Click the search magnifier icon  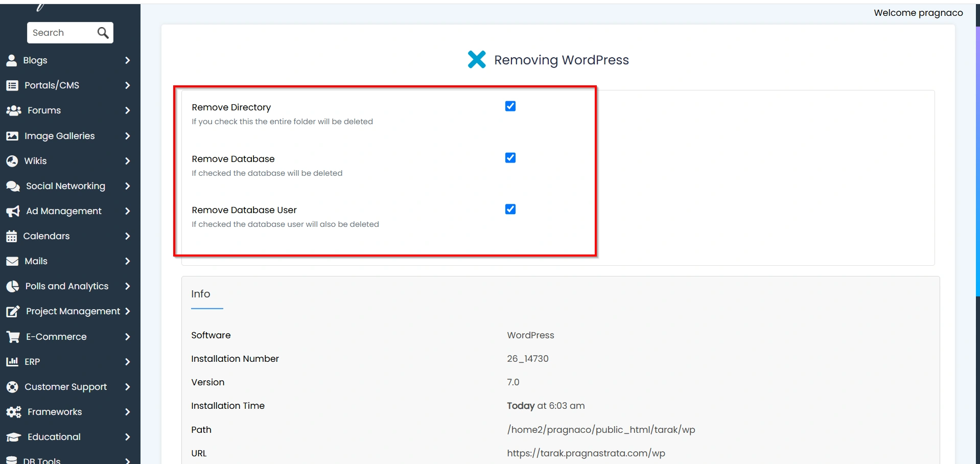103,33
